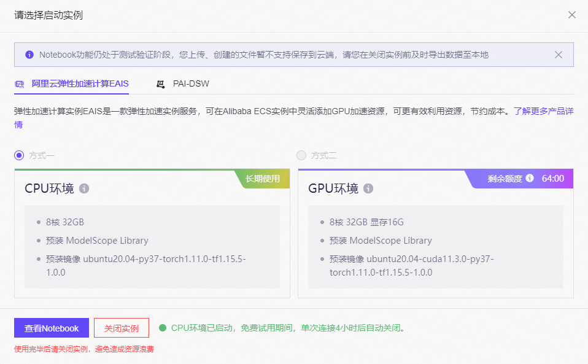Select the 方式二 radio button

[x=301, y=155]
